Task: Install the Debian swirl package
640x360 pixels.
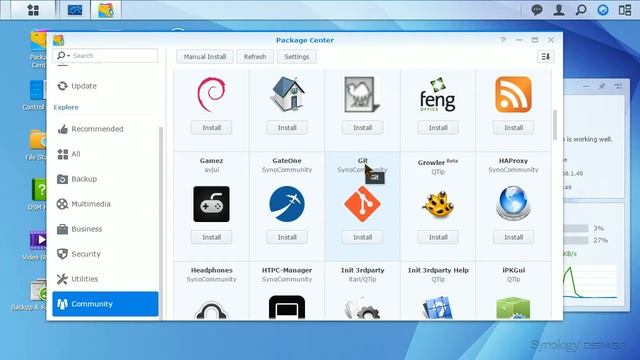Action: pos(211,128)
